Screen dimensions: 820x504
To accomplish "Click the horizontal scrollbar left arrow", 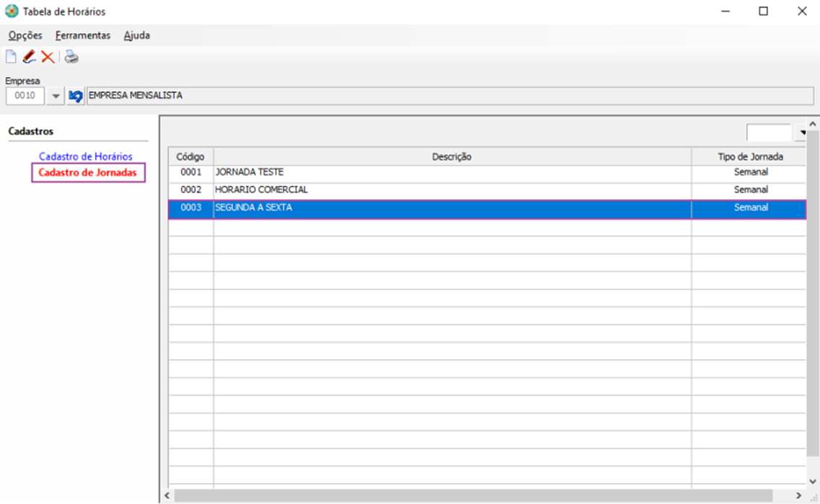I will pos(167,495).
